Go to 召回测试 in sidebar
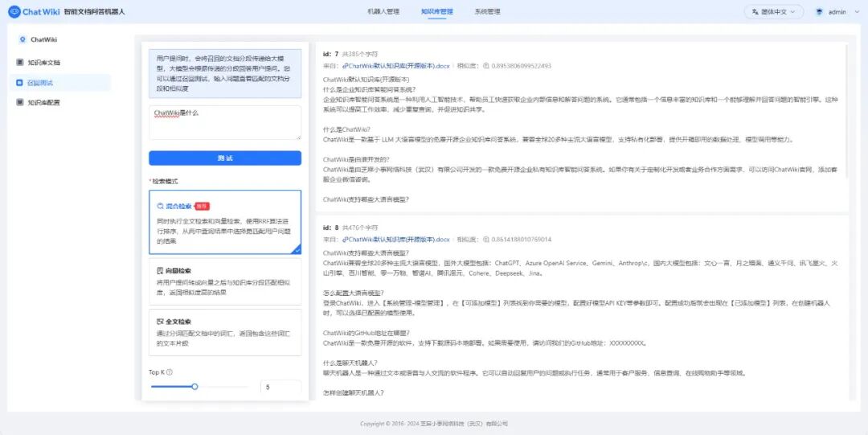The image size is (868, 435). [x=60, y=83]
